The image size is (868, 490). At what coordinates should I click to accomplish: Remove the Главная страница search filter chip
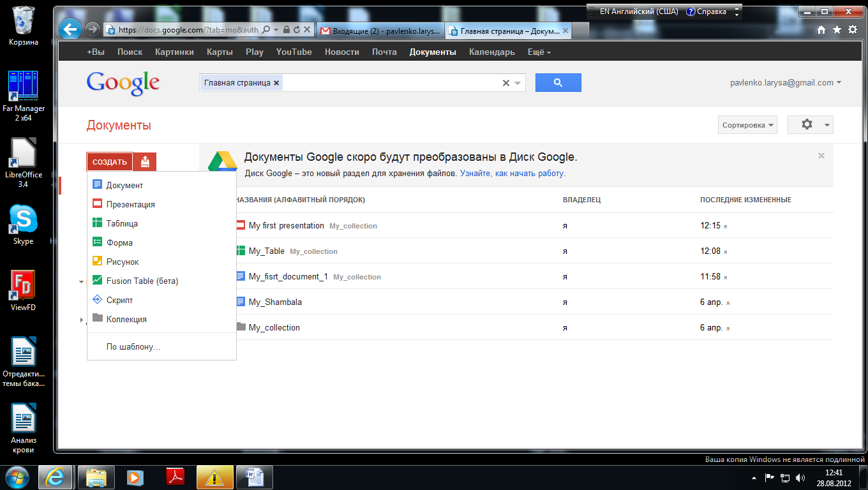pos(276,83)
